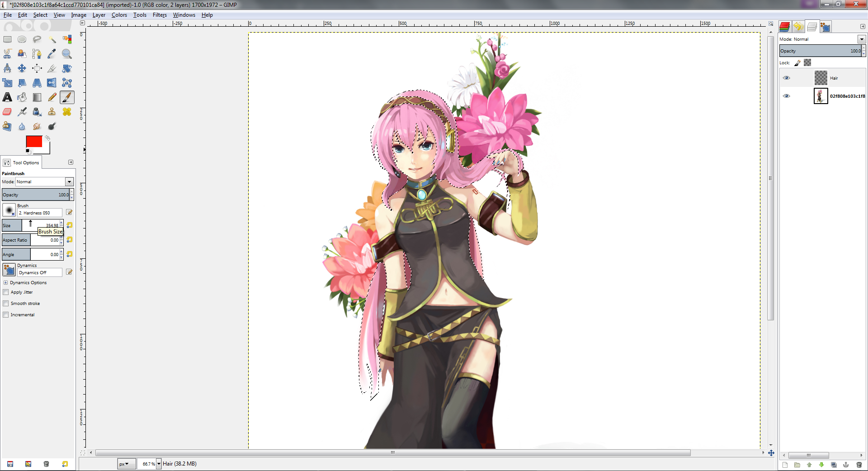
Task: Toggle zoom image when window resizes
Action: tap(771, 24)
